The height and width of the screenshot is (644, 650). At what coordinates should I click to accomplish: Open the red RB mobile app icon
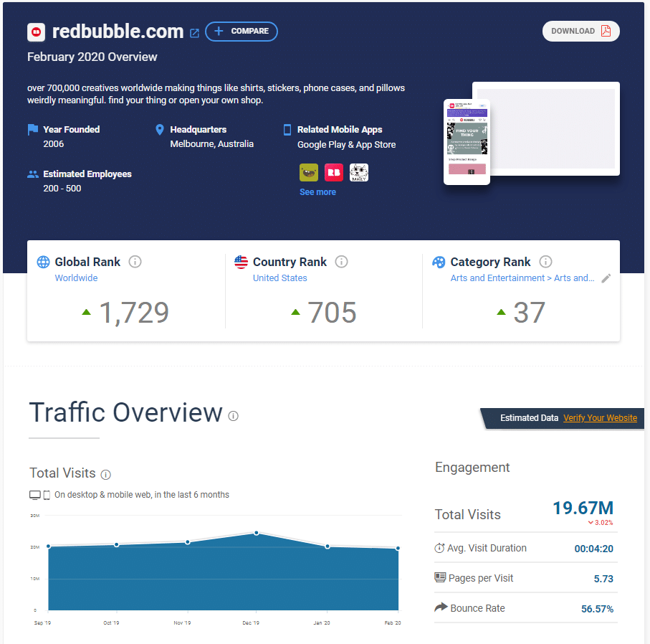point(334,173)
